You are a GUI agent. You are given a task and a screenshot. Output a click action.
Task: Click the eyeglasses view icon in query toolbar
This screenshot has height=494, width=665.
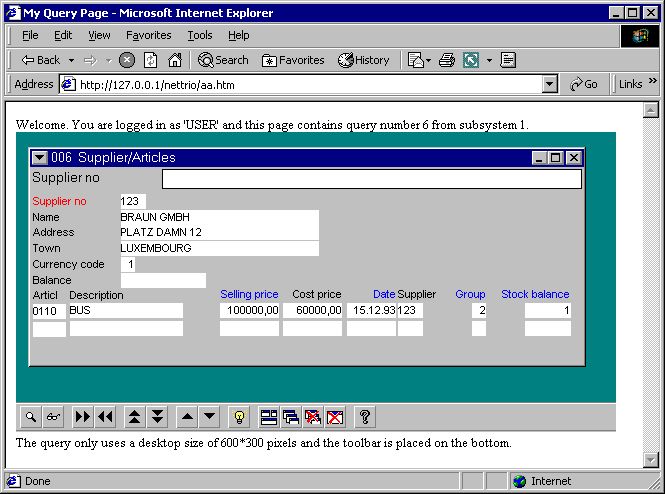[x=52, y=417]
